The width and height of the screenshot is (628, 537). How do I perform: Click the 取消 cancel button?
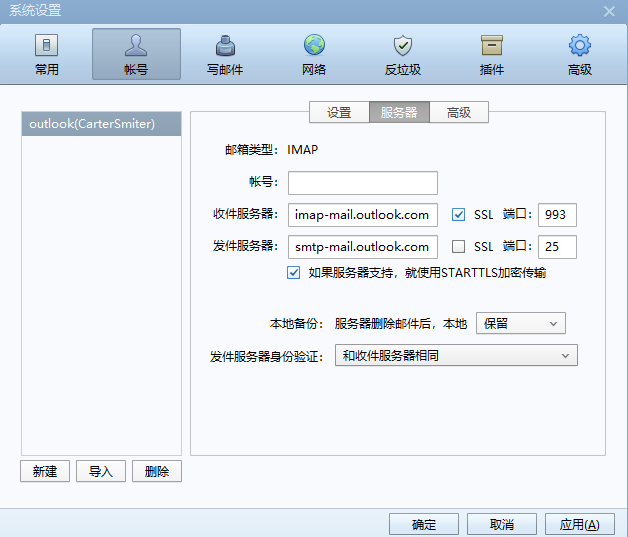pyautogui.click(x=502, y=524)
